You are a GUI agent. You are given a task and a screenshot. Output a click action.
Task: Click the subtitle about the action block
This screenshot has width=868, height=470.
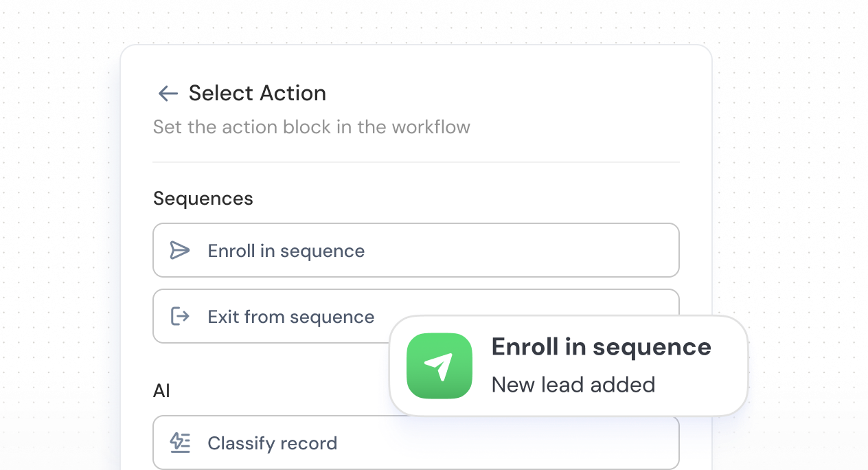click(x=311, y=127)
